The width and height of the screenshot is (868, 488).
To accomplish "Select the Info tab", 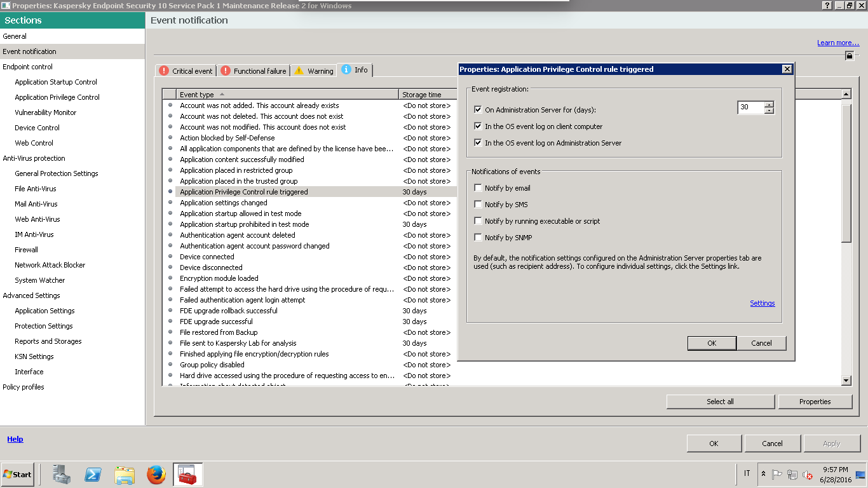I will pos(355,70).
